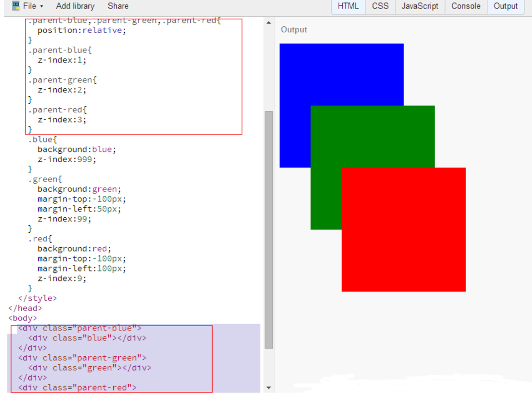
Task: Click the green square in the output
Action: coord(373,136)
